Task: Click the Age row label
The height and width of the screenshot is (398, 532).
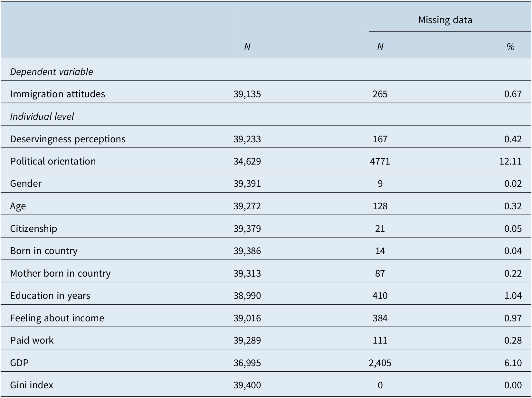Action: 18,206
